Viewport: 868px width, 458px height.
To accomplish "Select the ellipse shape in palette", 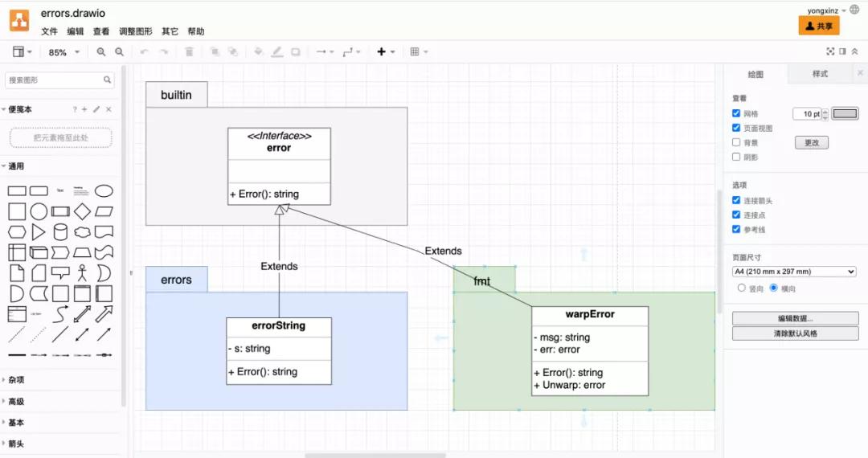I will [x=104, y=191].
